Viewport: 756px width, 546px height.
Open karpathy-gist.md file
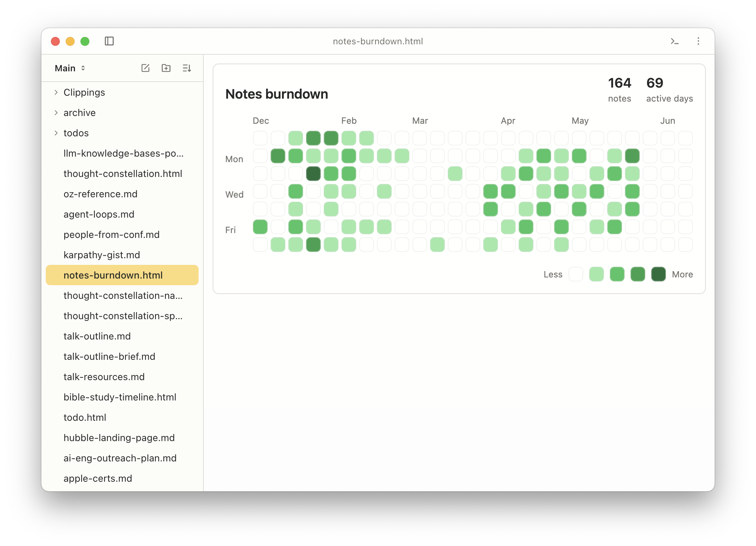tap(122, 255)
